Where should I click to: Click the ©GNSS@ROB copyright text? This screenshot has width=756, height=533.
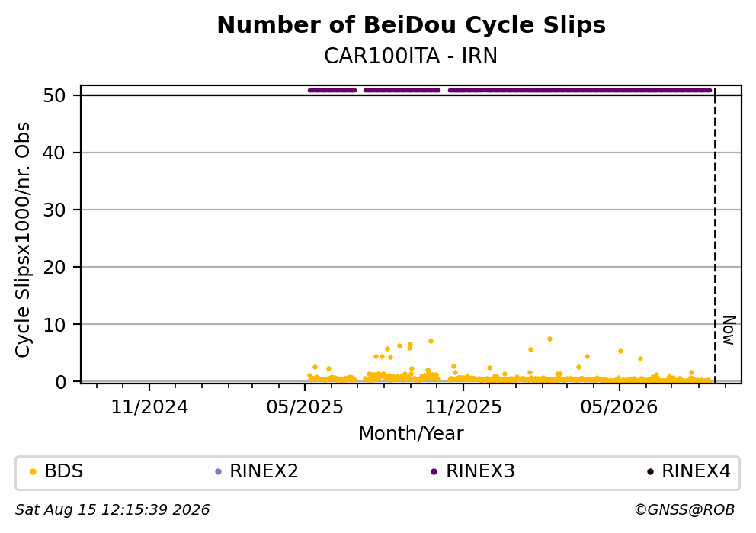684,510
